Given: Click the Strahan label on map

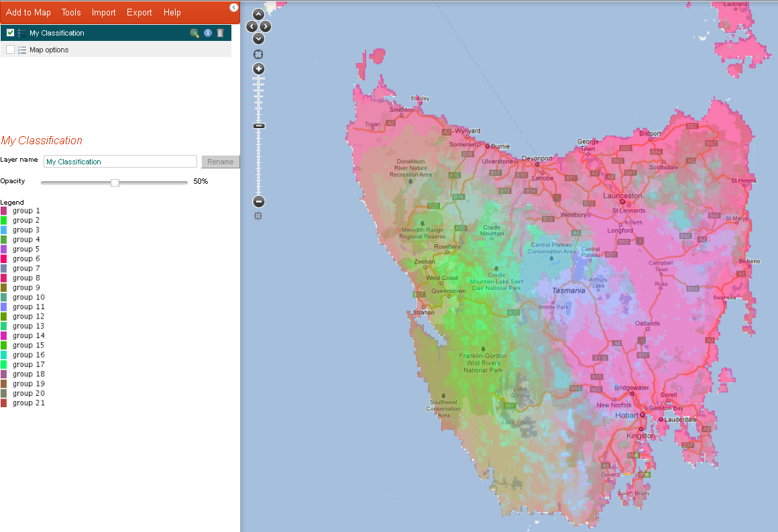Looking at the screenshot, I should (424, 313).
